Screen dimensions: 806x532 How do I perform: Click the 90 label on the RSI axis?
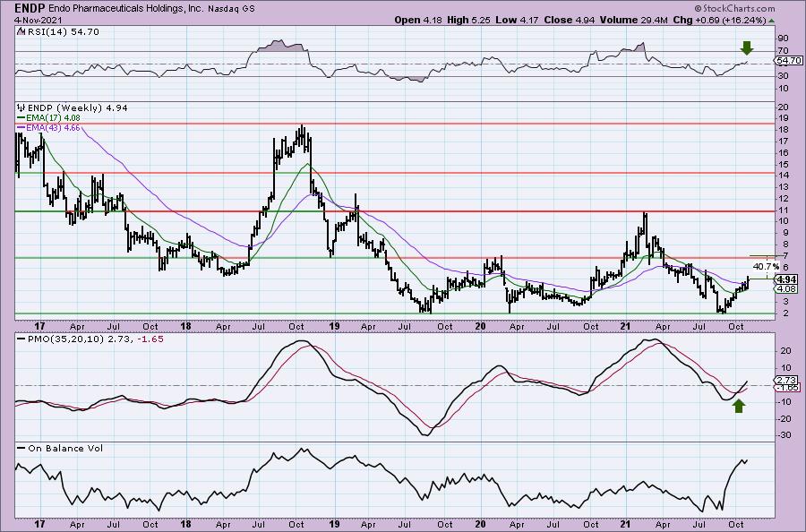pyautogui.click(x=784, y=38)
